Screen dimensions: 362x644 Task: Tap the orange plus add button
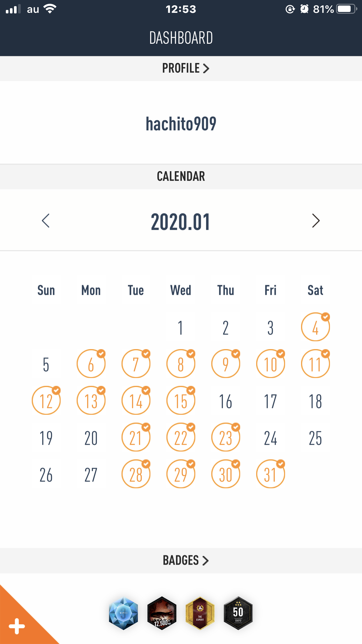click(x=17, y=626)
